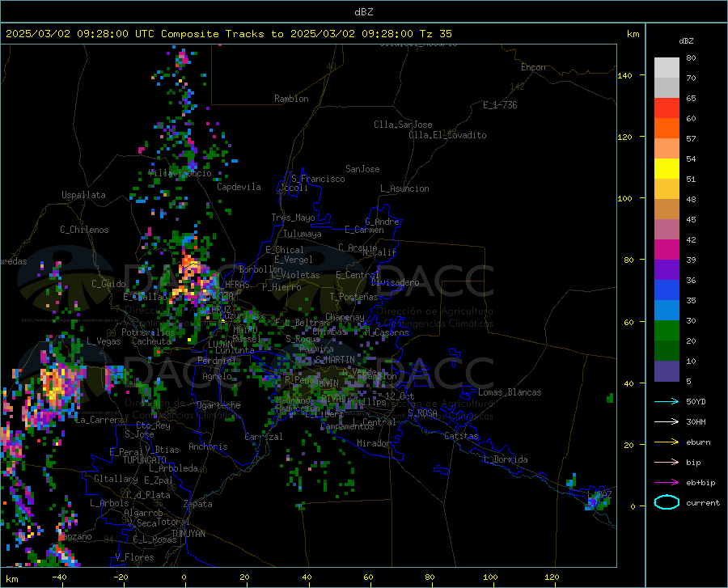Image resolution: width=728 pixels, height=588 pixels.
Task: Click the Uspallata map label
Action: pyautogui.click(x=83, y=195)
